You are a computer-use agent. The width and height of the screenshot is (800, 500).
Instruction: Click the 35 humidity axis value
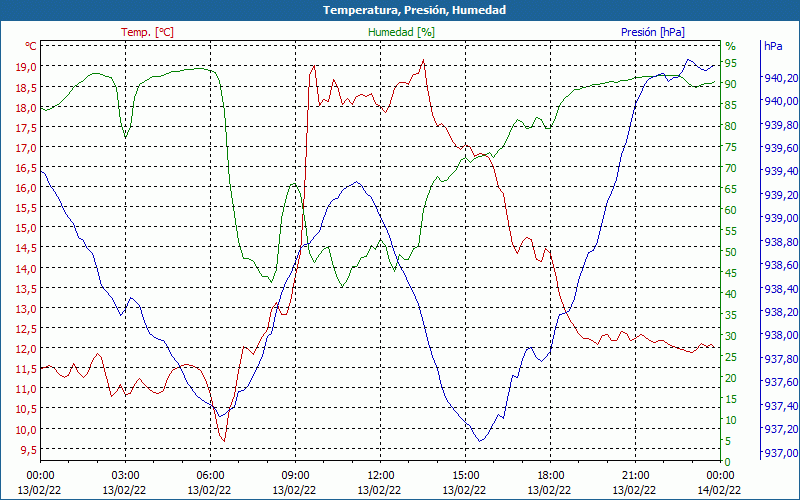[x=731, y=315]
